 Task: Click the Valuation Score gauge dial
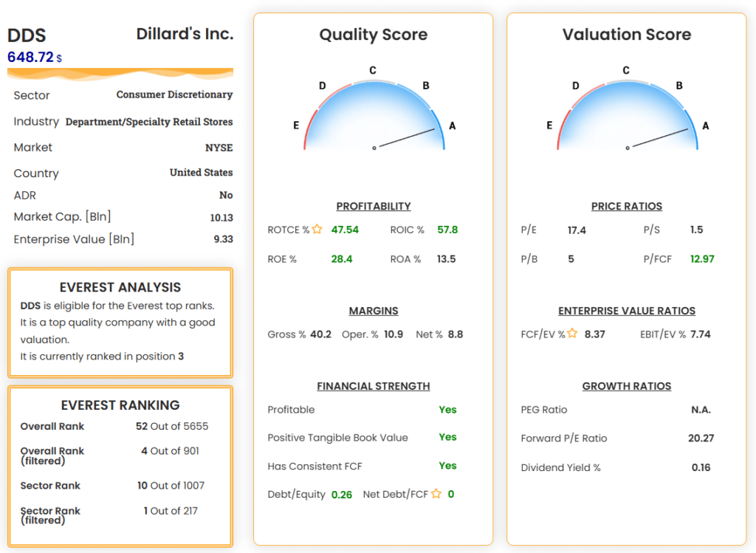pyautogui.click(x=626, y=114)
